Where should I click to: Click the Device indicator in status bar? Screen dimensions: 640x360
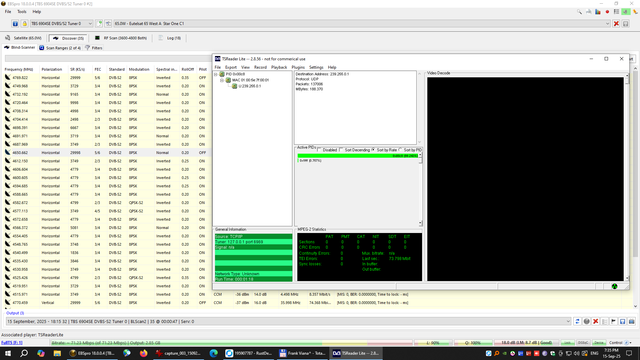click(599, 343)
